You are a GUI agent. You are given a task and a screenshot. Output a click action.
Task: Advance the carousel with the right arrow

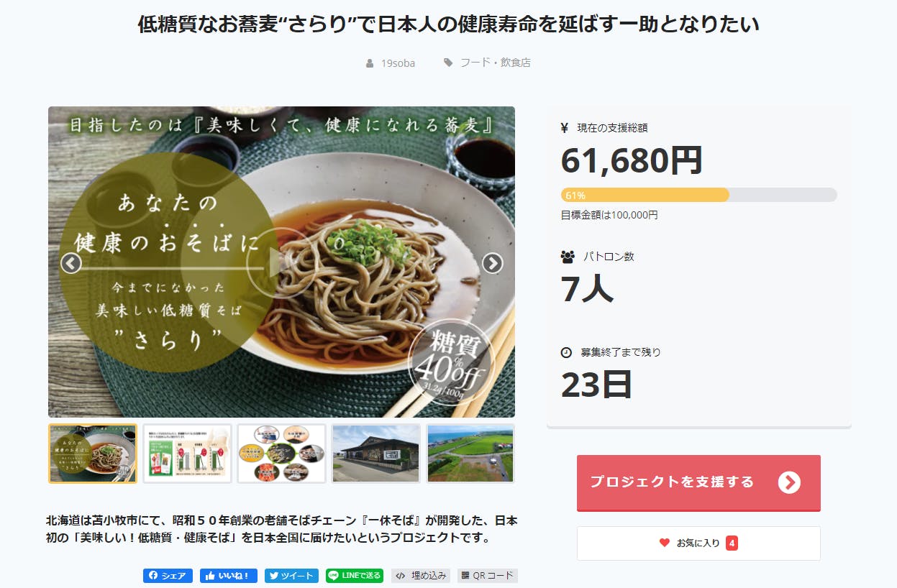tap(492, 264)
